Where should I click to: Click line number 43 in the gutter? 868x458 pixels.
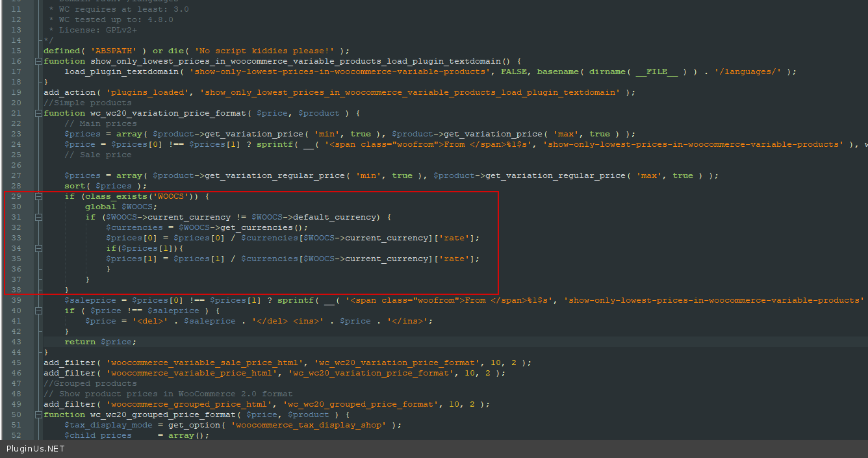click(x=16, y=342)
